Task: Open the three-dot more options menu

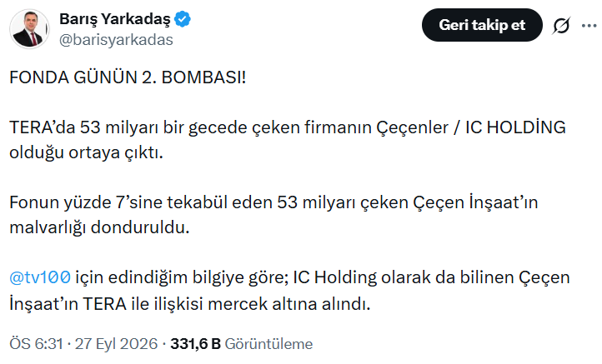Action: coord(589,26)
